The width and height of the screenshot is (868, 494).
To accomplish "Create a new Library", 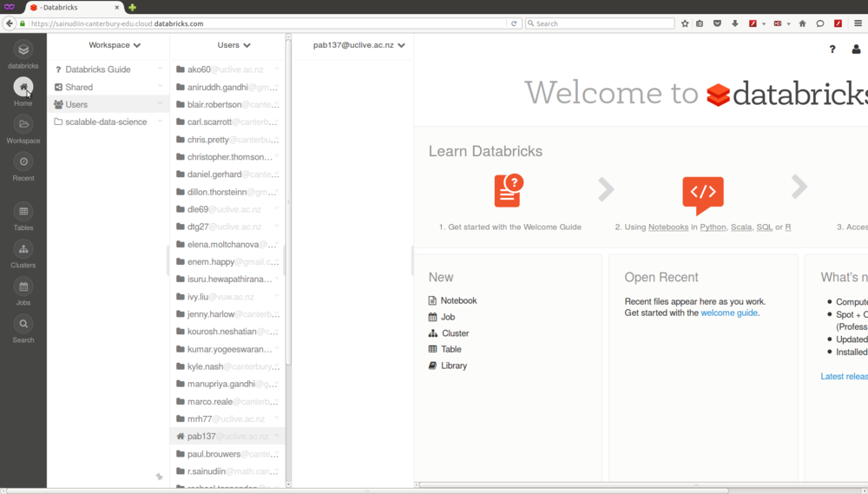I will (x=447, y=366).
